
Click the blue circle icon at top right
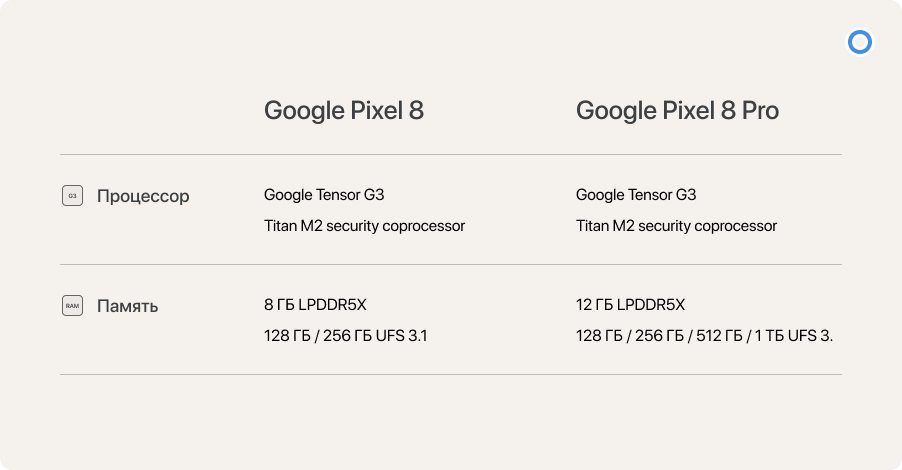tap(860, 42)
